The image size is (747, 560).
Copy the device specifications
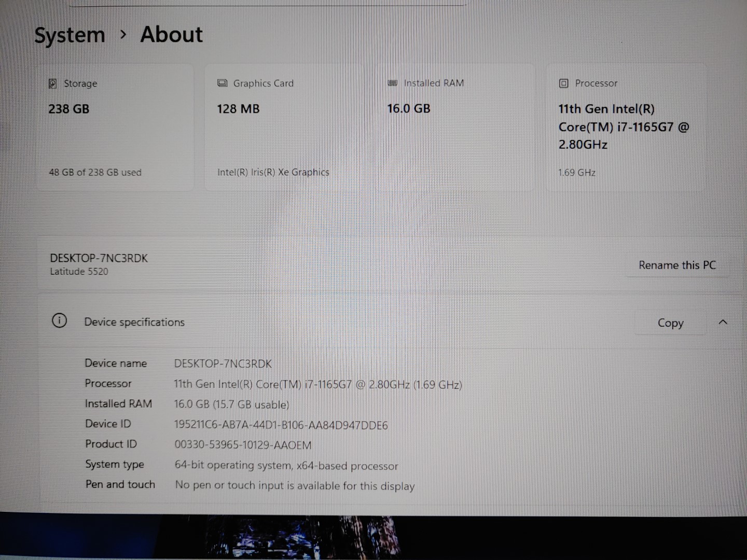pyautogui.click(x=670, y=323)
